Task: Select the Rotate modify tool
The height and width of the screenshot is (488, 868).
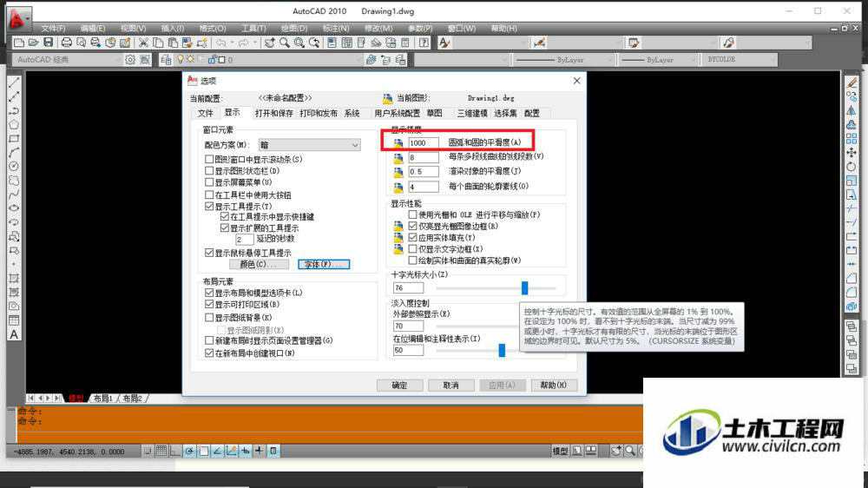Action: 852,166
